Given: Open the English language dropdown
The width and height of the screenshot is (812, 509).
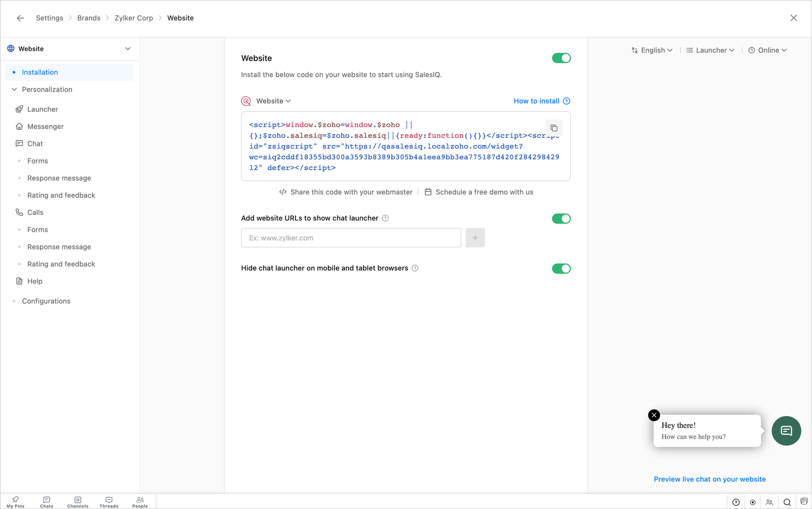Looking at the screenshot, I should 652,50.
